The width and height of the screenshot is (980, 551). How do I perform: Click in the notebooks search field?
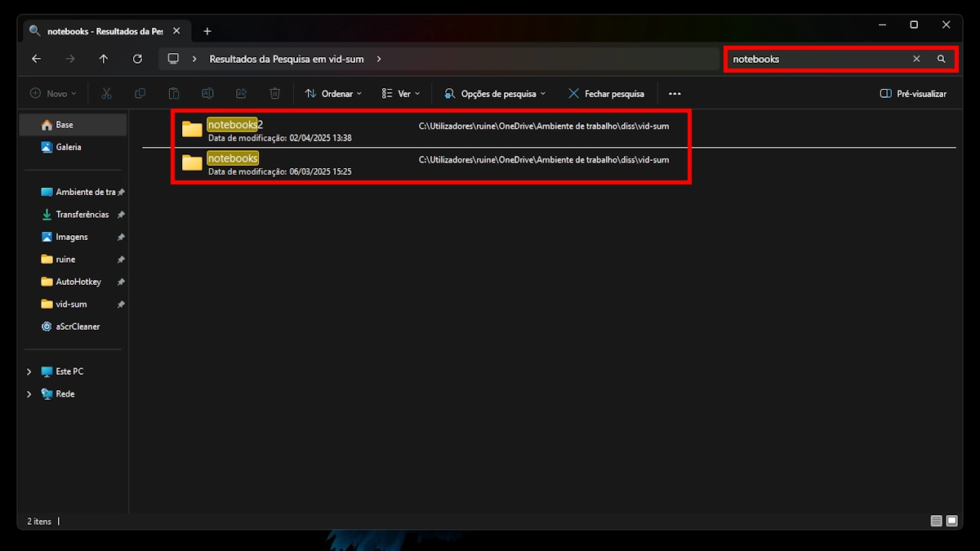[x=817, y=59]
